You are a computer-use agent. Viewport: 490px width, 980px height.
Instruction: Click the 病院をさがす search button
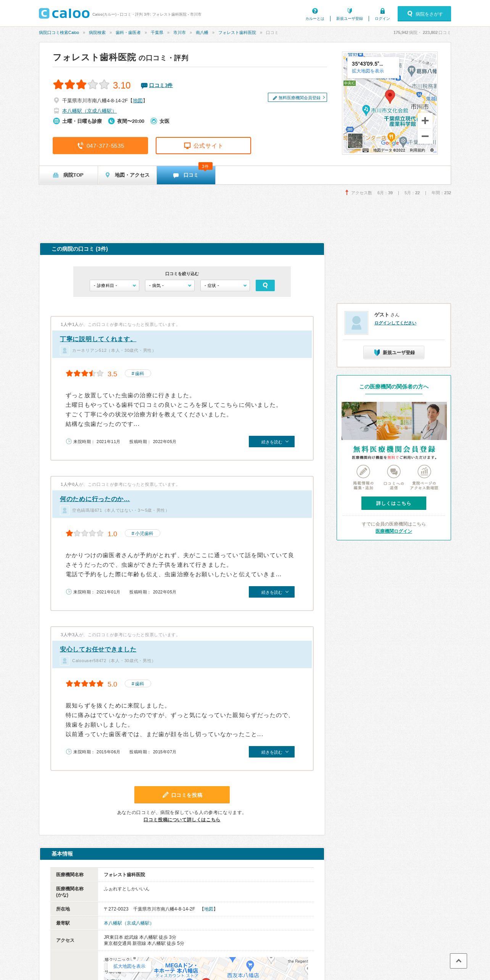coord(424,14)
